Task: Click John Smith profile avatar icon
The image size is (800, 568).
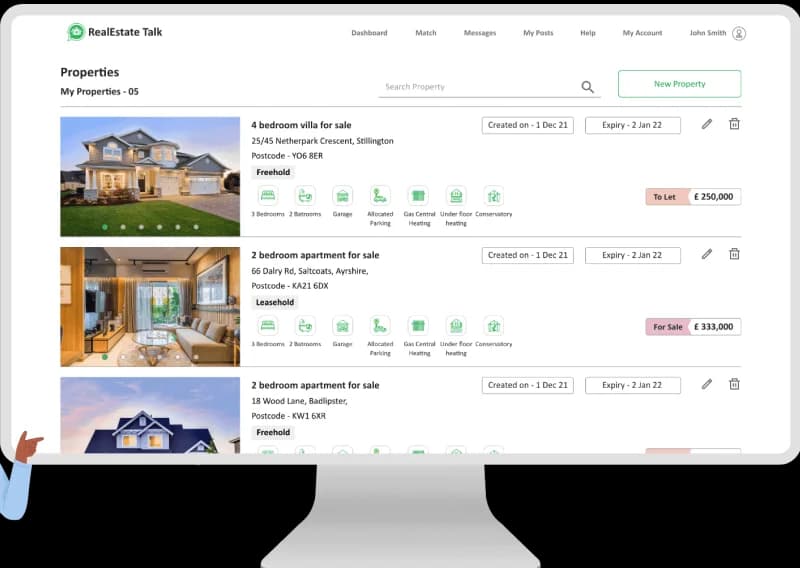Action: click(739, 33)
